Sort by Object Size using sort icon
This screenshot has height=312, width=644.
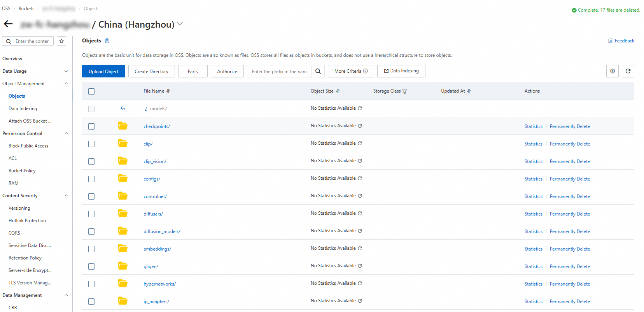(338, 91)
